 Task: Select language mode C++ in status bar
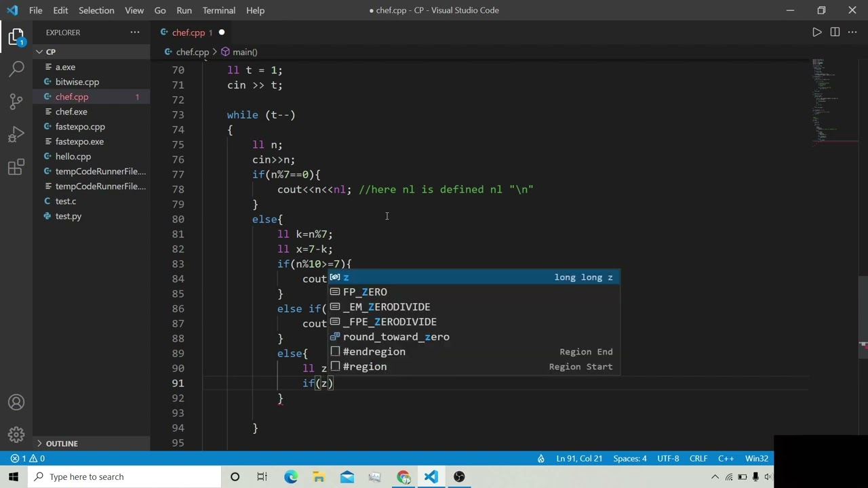(x=726, y=459)
